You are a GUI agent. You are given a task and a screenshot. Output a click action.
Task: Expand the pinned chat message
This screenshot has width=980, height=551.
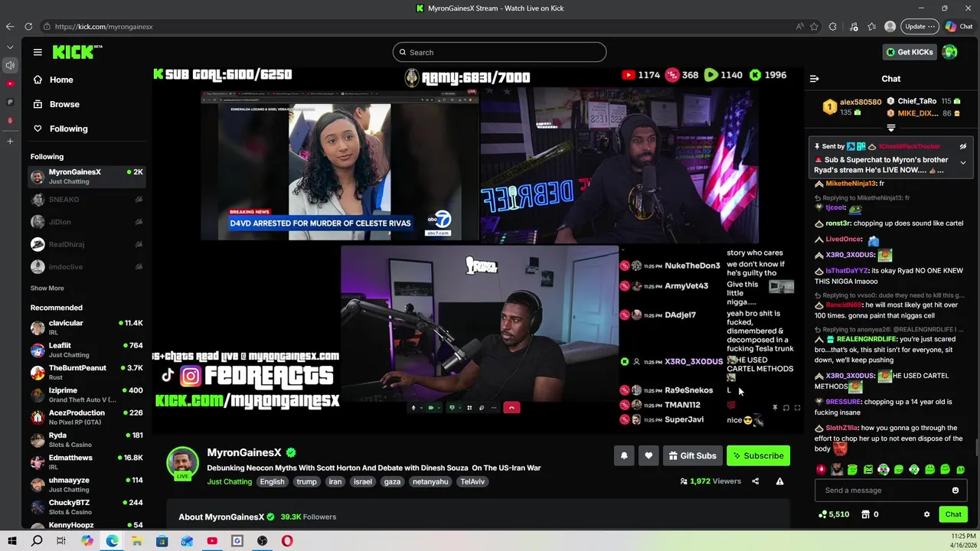[963, 162]
